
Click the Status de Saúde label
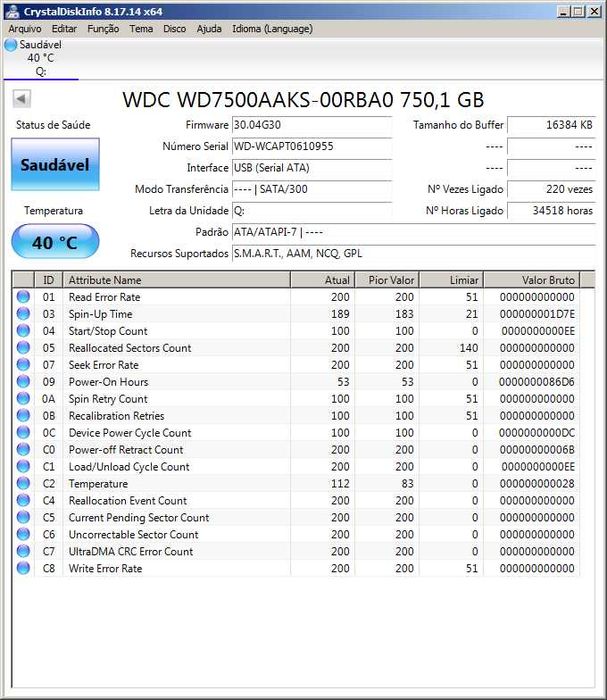pyautogui.click(x=53, y=125)
